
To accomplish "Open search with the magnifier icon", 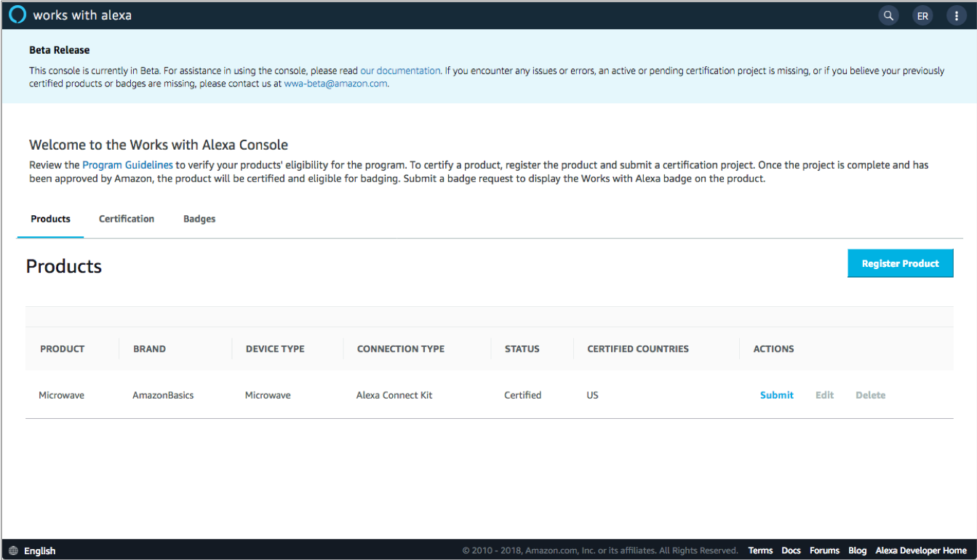I will [x=888, y=15].
